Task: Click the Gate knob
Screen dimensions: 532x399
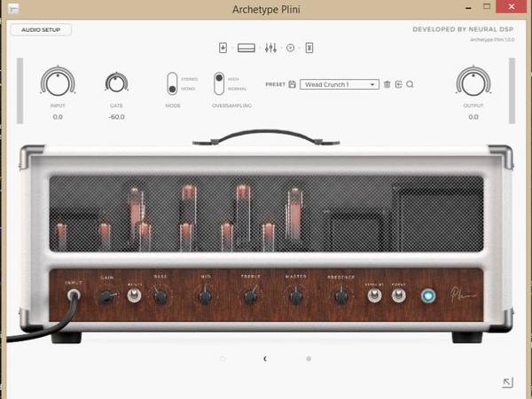Action: (x=116, y=83)
